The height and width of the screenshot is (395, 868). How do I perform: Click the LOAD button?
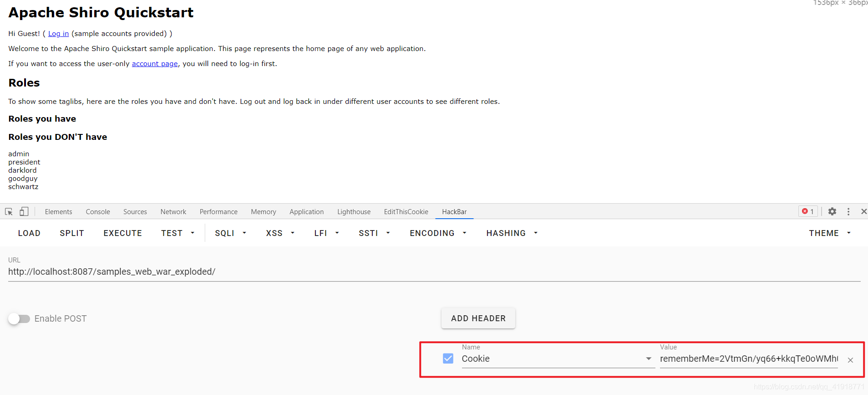click(29, 233)
